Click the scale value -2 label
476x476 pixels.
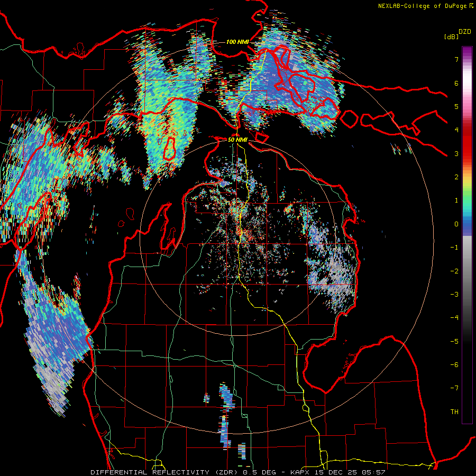click(x=454, y=271)
